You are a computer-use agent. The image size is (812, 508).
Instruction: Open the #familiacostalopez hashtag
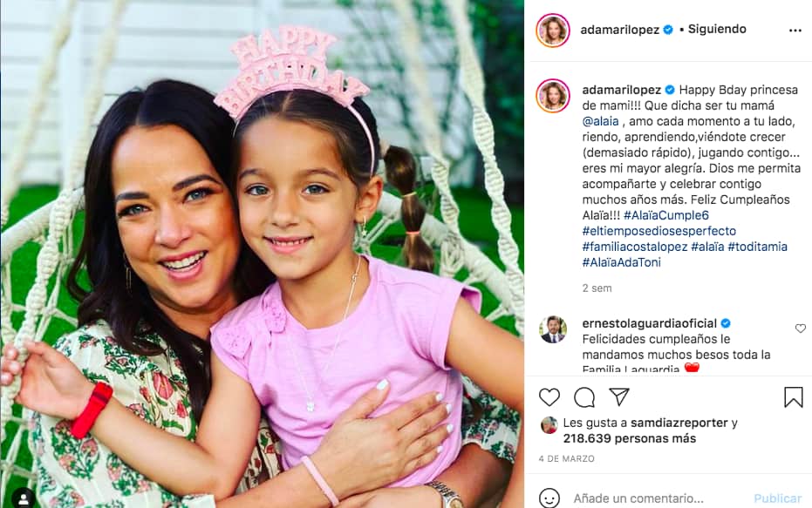(635, 247)
